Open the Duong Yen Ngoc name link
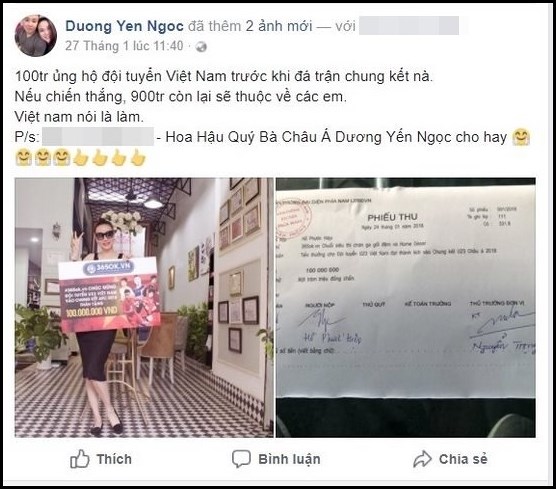 (x=124, y=26)
